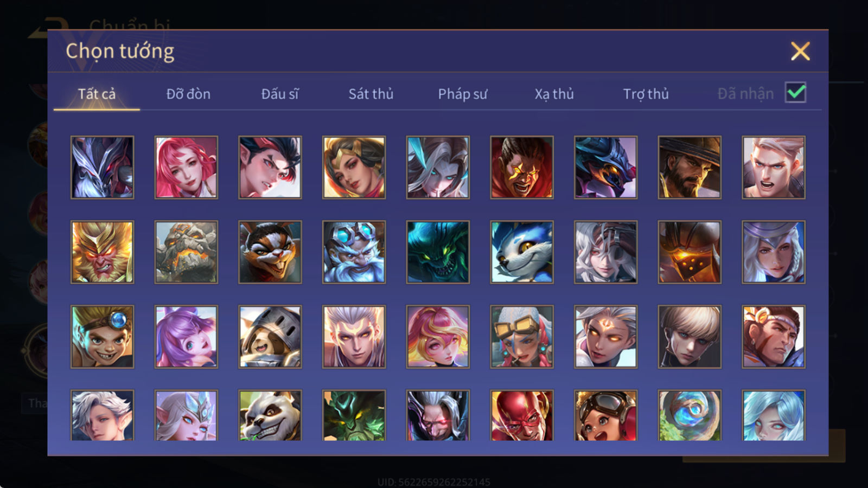Pick the pilot girl with aviator goggles
The height and width of the screenshot is (488, 868).
606,415
